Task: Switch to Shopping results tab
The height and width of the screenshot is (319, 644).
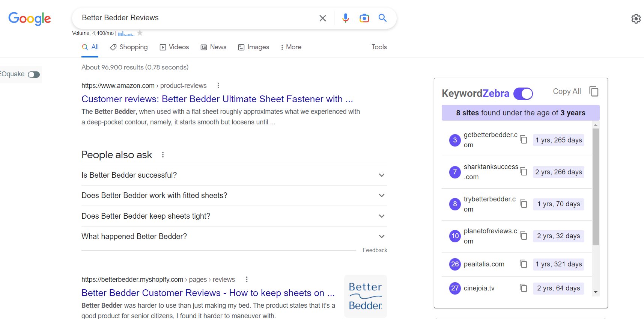Action: coord(129,47)
